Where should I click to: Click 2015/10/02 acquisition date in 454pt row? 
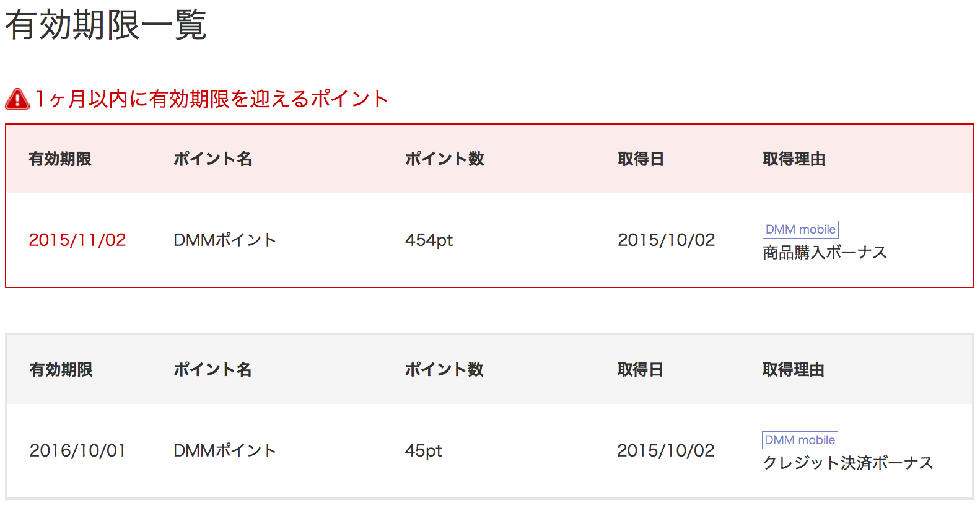coord(666,240)
